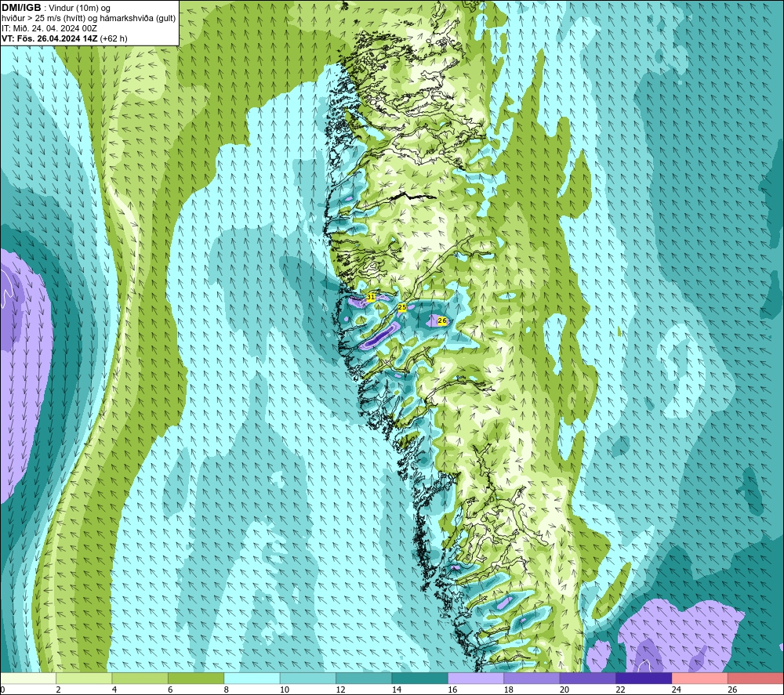Click the legend scale number 20
The height and width of the screenshot is (695, 784).
tap(564, 690)
